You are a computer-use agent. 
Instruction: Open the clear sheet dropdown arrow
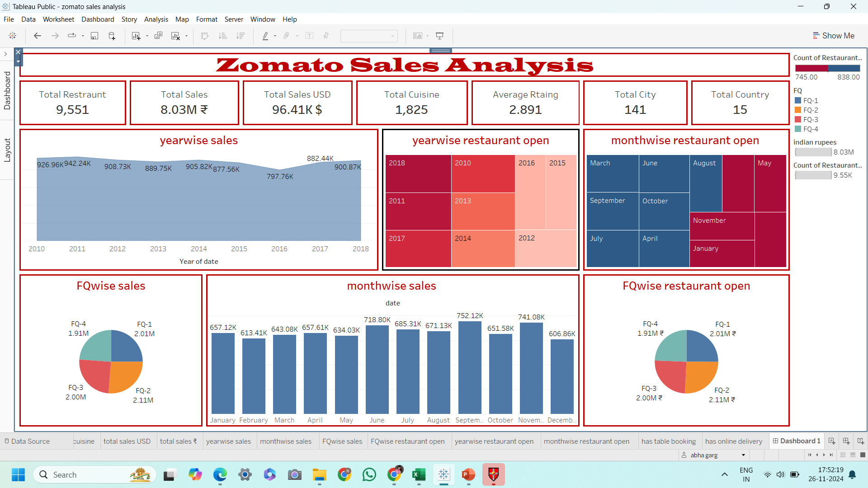tap(186, 36)
